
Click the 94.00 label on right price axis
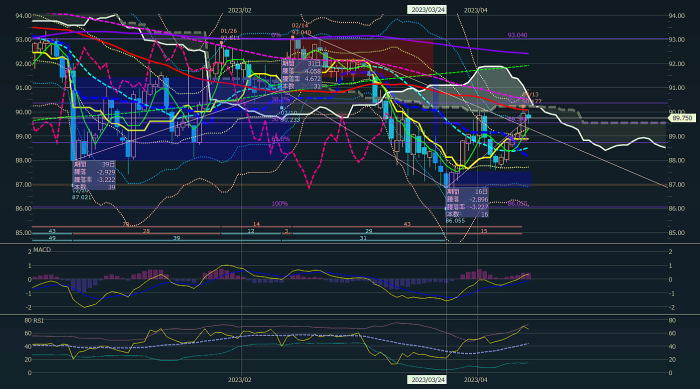[677, 16]
